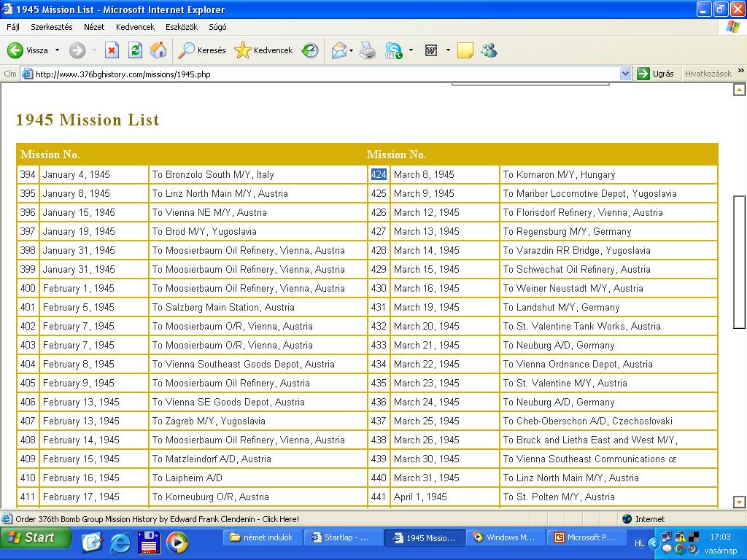
Task: Click the taskbar clock 17:03
Action: point(720,537)
